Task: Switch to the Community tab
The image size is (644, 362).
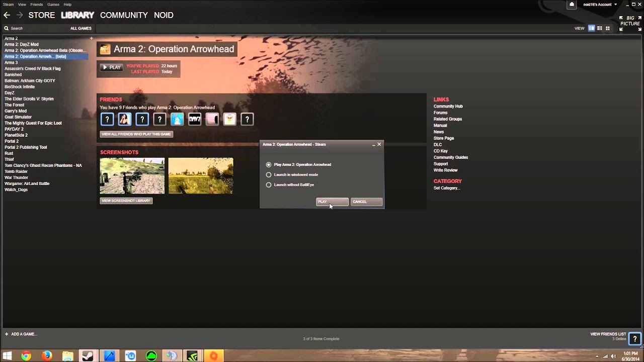Action: pyautogui.click(x=124, y=15)
